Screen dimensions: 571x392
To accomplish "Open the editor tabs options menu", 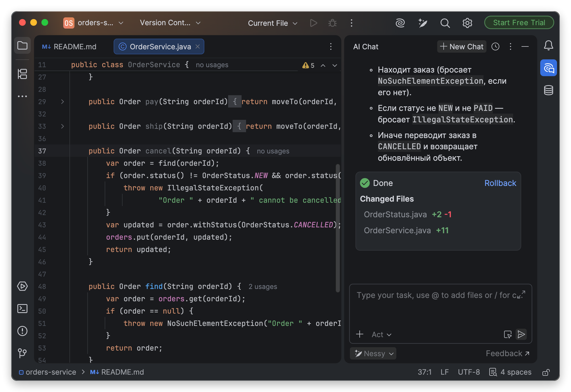I will (331, 46).
